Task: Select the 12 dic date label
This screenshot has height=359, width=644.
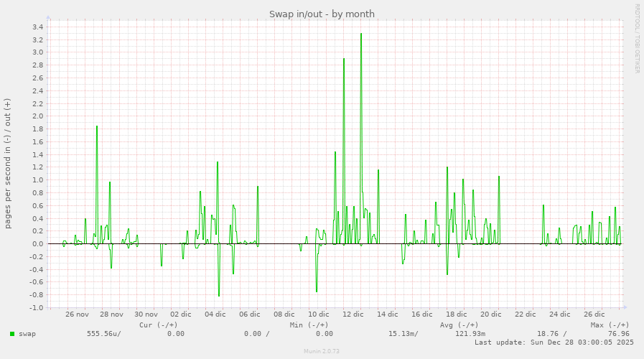Action: click(x=353, y=314)
